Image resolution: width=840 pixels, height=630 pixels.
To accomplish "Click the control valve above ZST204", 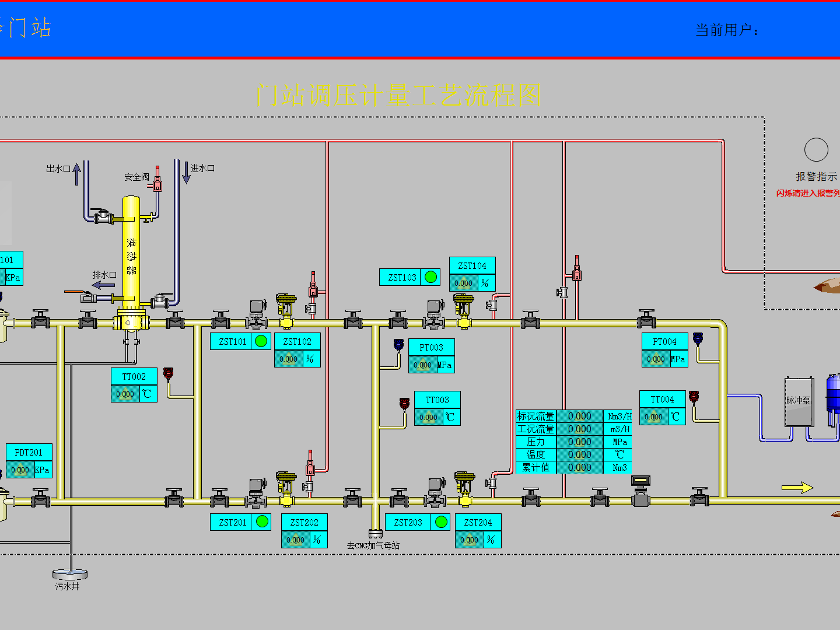I will (x=464, y=490).
